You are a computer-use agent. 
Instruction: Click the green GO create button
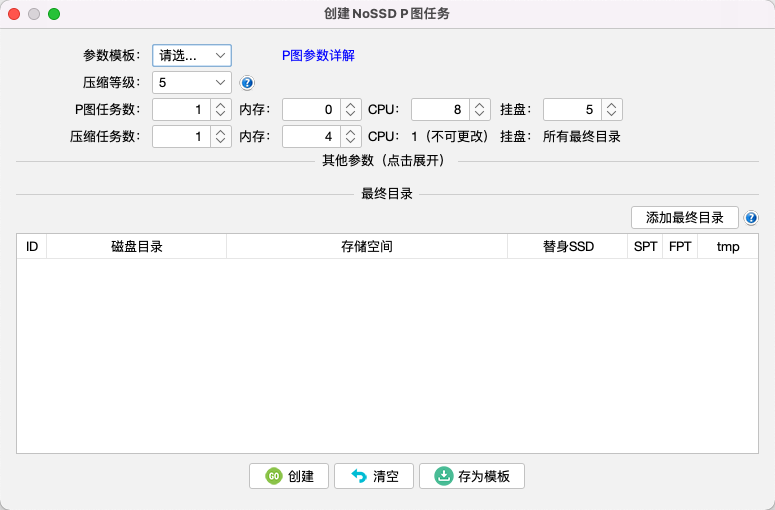pos(289,476)
